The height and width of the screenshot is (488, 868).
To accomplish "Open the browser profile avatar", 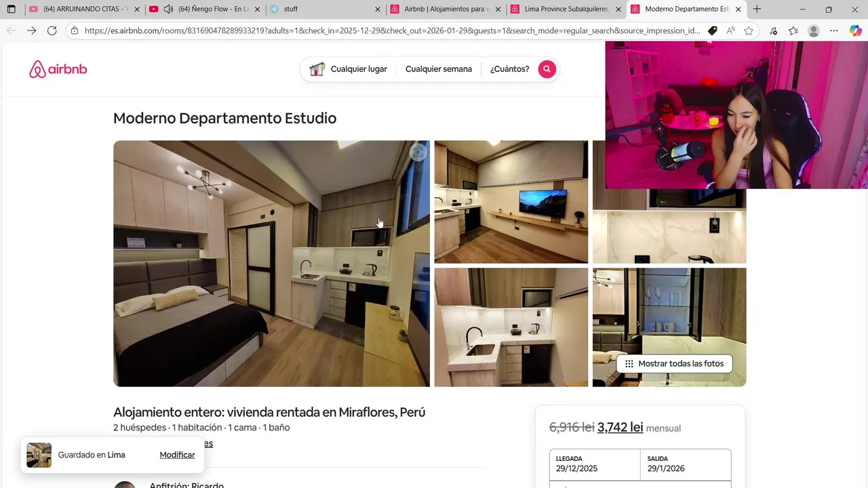I will (x=814, y=30).
